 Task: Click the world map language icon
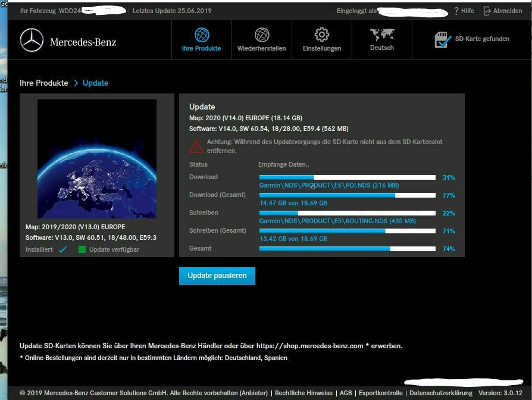(x=383, y=35)
